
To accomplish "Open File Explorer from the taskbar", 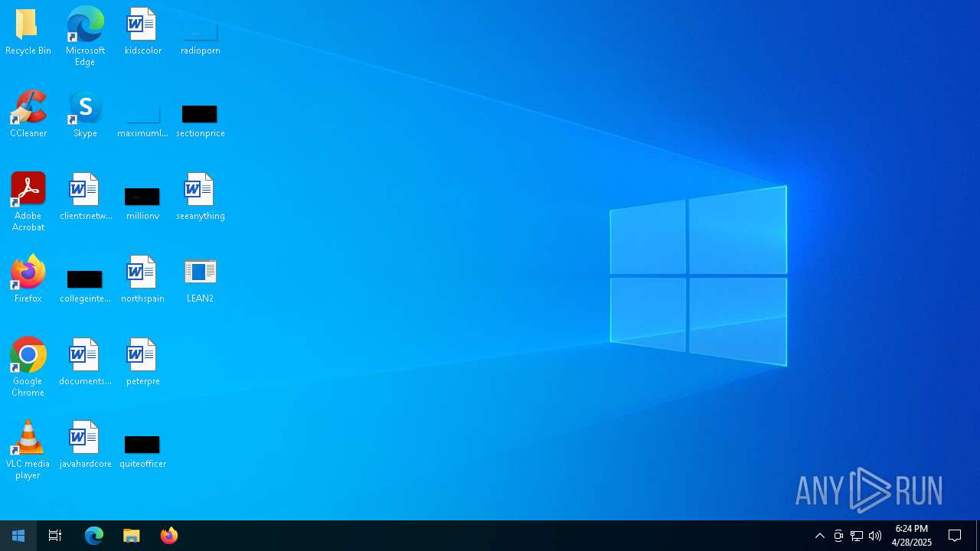I will click(x=132, y=536).
